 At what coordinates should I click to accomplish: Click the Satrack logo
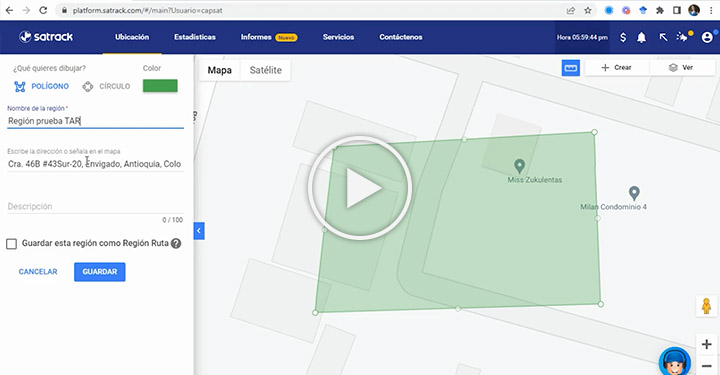[46, 37]
